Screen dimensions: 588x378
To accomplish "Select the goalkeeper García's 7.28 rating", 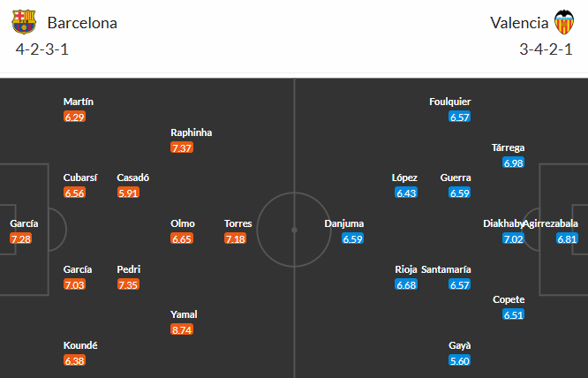I will coord(21,238).
